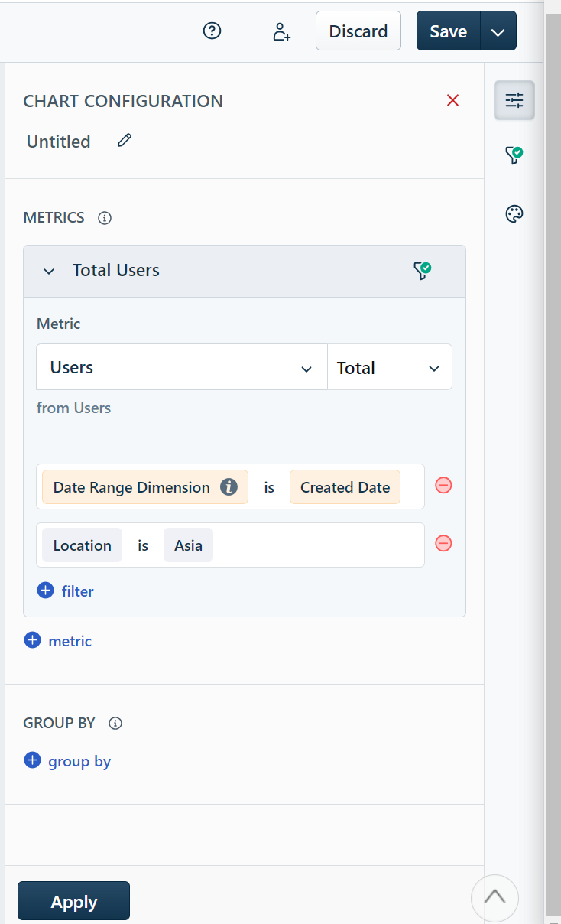
Task: Open chart configuration settings sidebar tab
Action: 514,100
